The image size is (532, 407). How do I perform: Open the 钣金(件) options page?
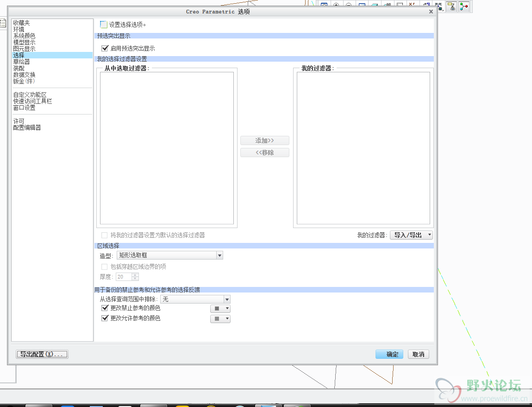24,81
